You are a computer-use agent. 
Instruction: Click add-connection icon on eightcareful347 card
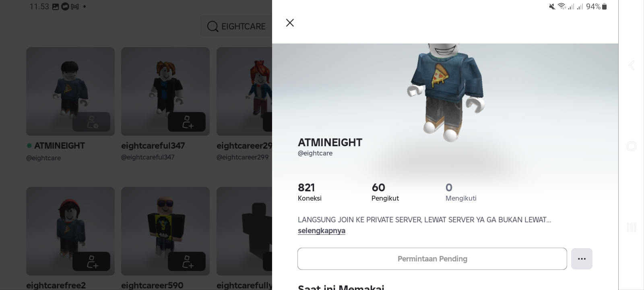click(187, 122)
